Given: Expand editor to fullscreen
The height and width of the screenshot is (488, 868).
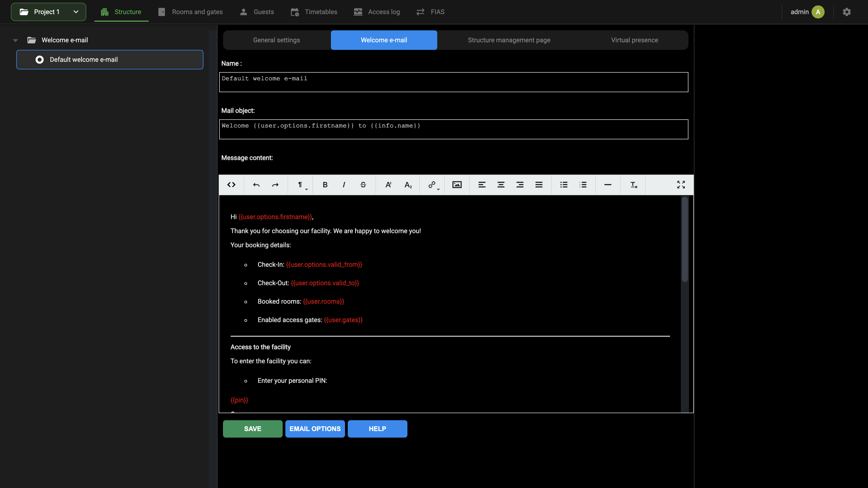Looking at the screenshot, I should click(x=681, y=185).
